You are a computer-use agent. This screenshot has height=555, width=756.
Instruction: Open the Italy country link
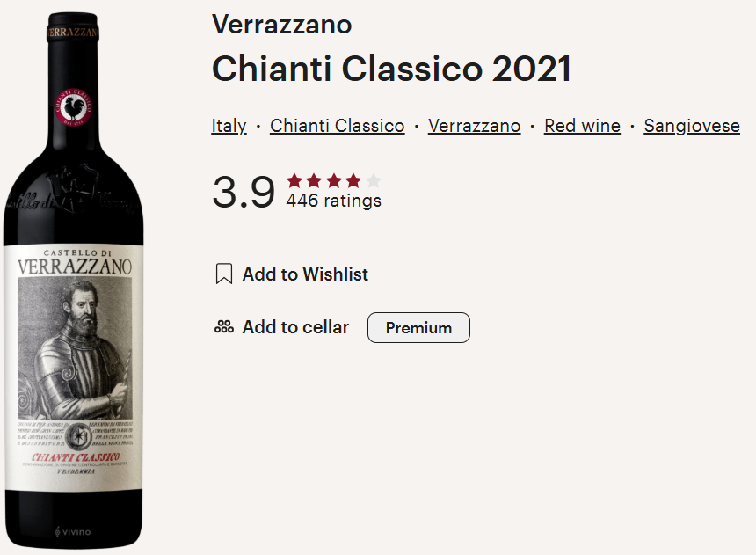click(x=229, y=126)
